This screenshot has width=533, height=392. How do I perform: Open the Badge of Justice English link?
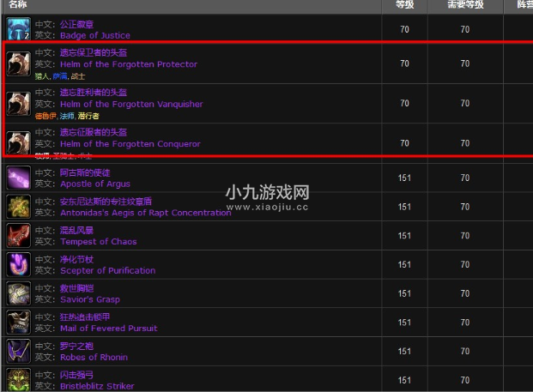click(95, 35)
